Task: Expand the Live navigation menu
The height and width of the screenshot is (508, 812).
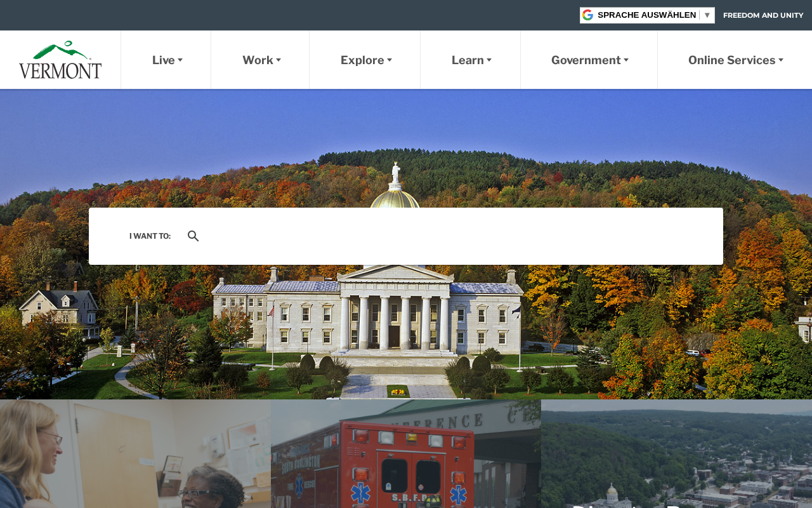Action: pos(166,60)
